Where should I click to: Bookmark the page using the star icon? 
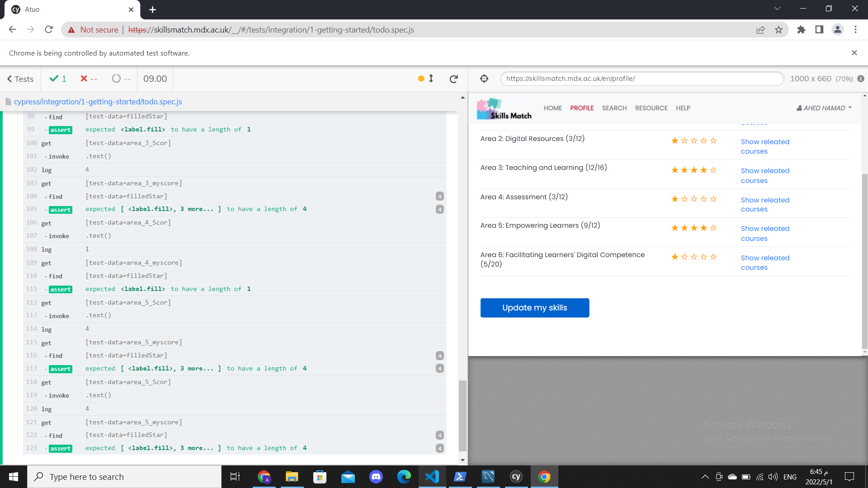778,29
